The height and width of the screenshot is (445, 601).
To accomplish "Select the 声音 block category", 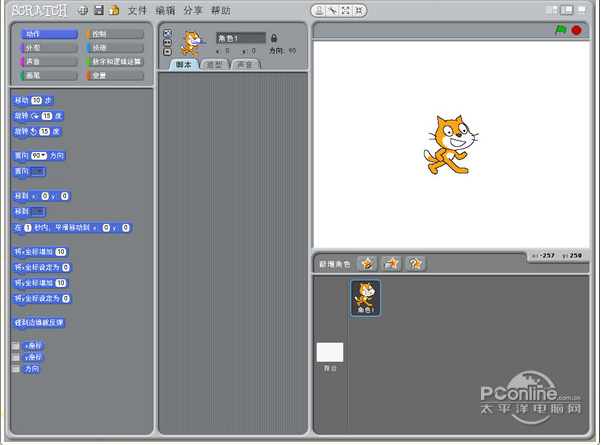I will click(49, 62).
